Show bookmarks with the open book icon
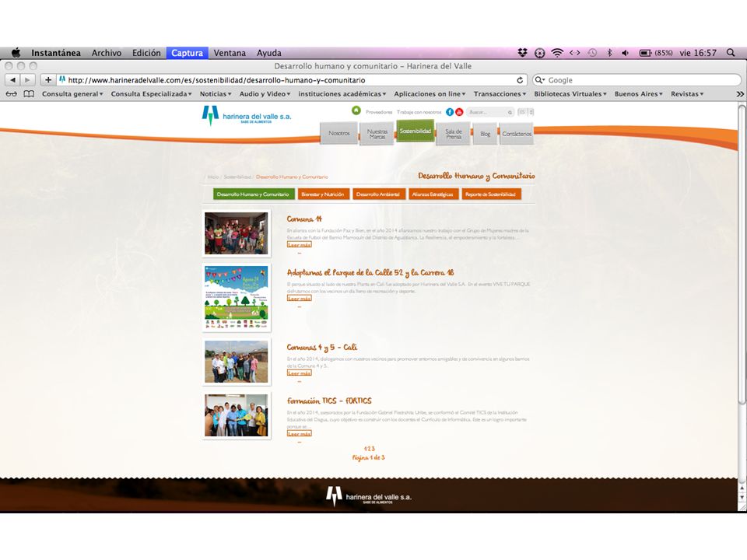Image resolution: width=747 pixels, height=560 pixels. pos(29,94)
